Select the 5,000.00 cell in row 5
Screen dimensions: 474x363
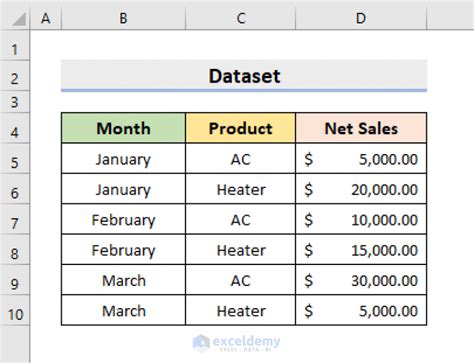(x=361, y=159)
